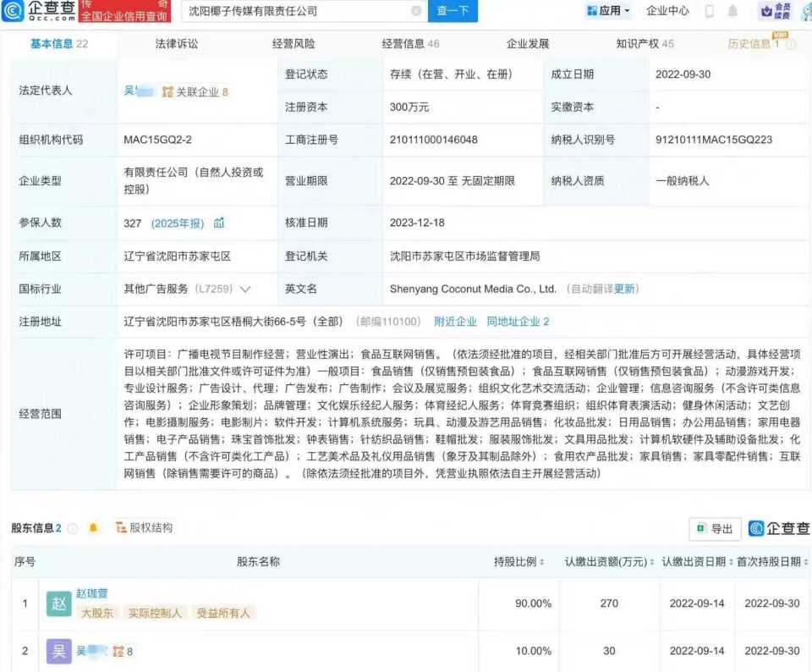Switch to the 知识产权 tab

tap(645, 44)
